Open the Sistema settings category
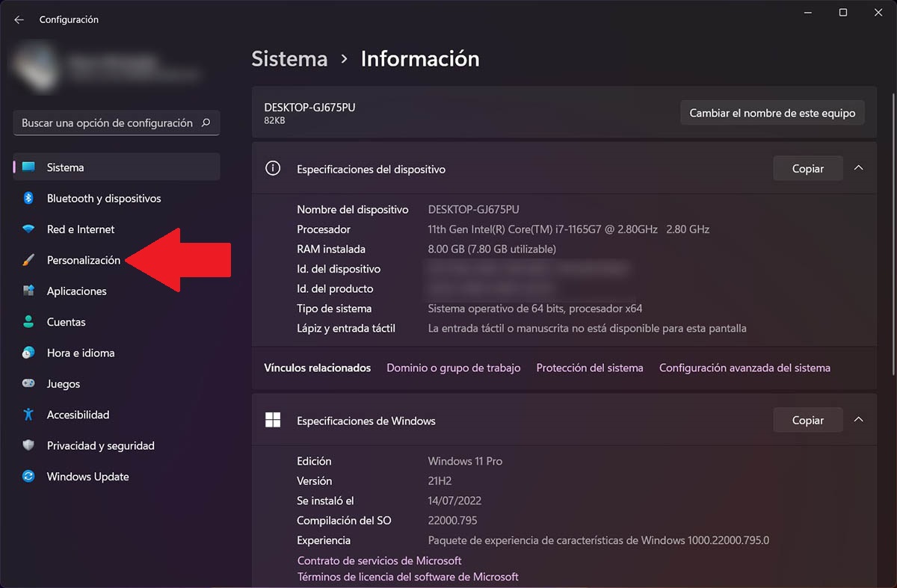 coord(117,167)
